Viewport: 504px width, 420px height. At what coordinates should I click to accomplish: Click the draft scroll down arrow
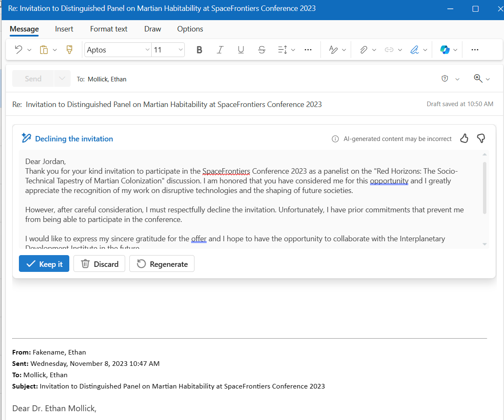point(485,244)
